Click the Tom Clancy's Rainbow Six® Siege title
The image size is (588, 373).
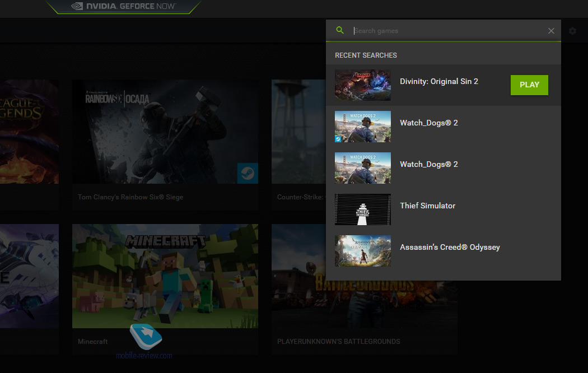click(x=130, y=197)
